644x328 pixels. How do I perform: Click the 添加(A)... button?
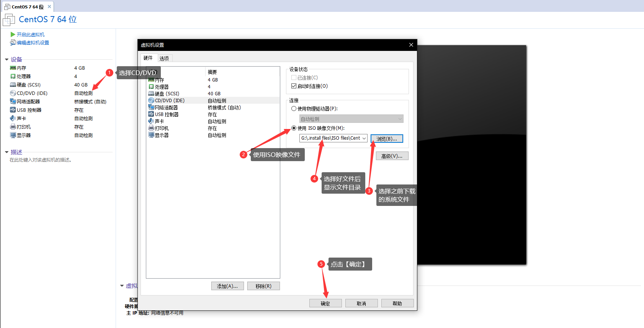coord(227,286)
